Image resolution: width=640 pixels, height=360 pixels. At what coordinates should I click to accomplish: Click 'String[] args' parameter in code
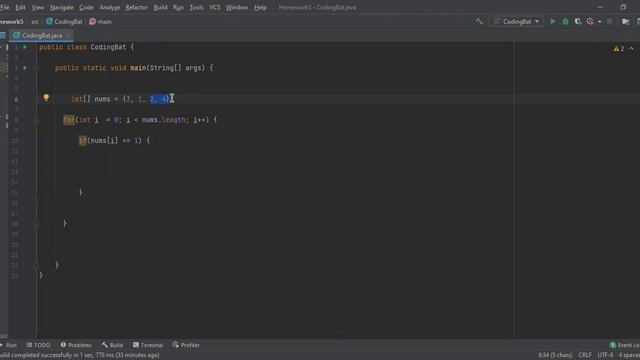point(177,68)
